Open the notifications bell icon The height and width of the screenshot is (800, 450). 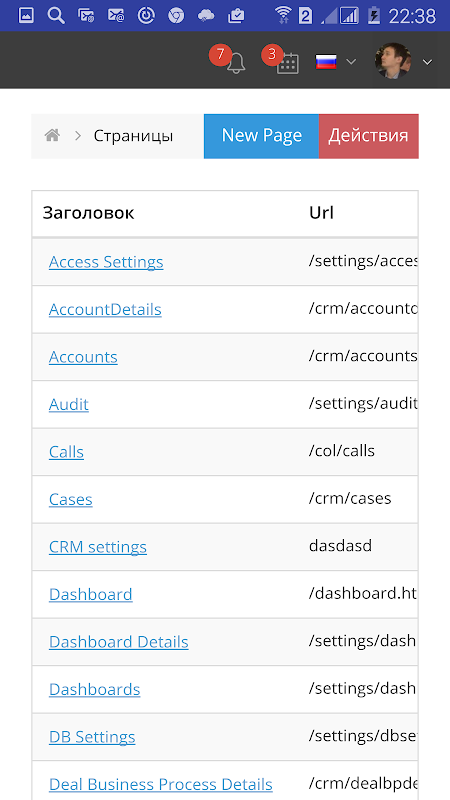(236, 63)
